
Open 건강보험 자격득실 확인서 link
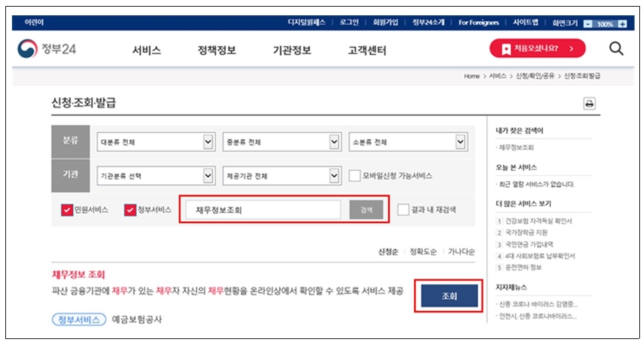click(538, 221)
